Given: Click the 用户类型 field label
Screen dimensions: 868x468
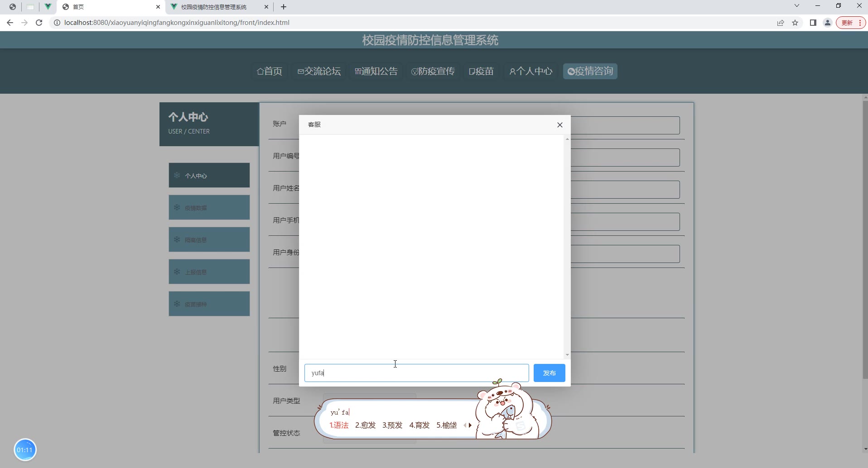Looking at the screenshot, I should (x=286, y=401).
